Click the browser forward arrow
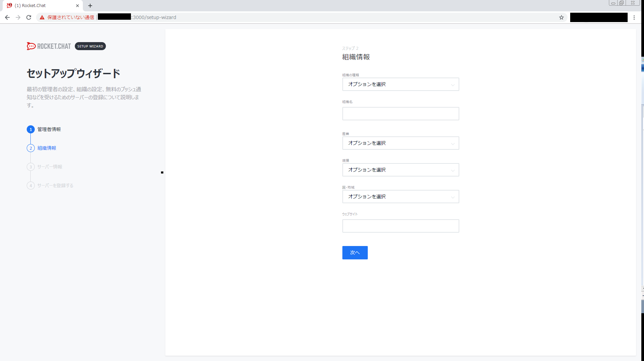This screenshot has width=644, height=361. (x=18, y=17)
